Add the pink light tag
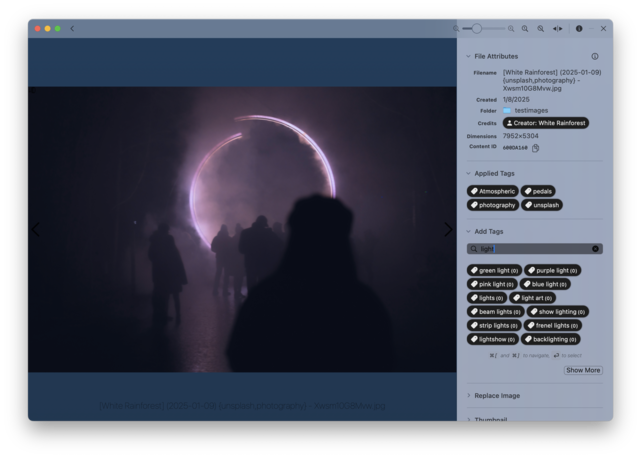The image size is (641, 458). click(x=492, y=284)
